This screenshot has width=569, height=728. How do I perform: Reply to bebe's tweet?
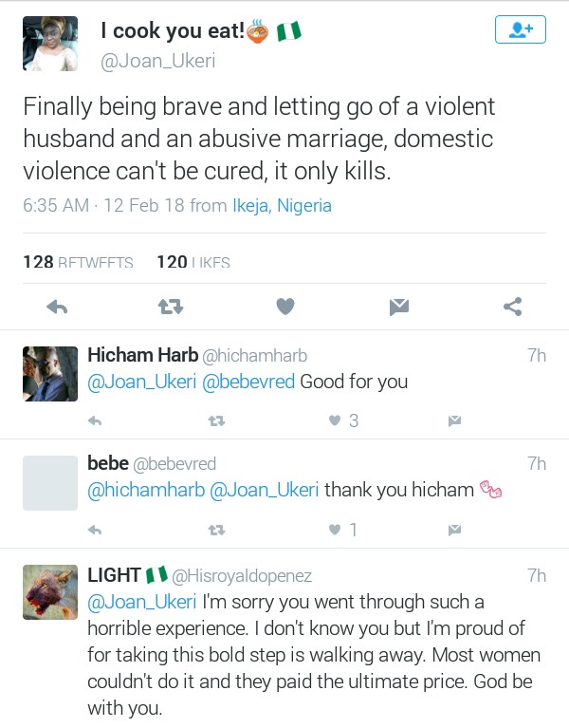pos(95,529)
